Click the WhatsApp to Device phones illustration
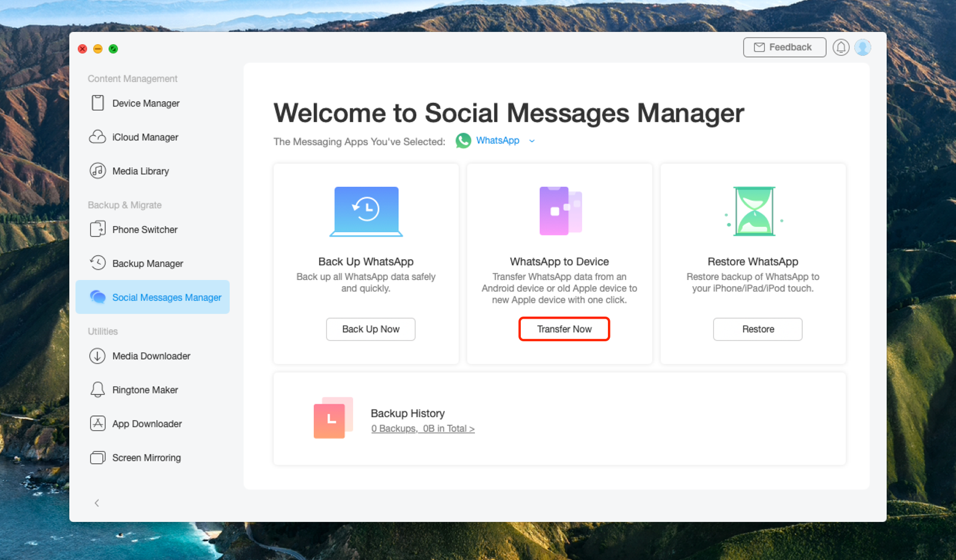This screenshot has height=560, width=956. 560,211
